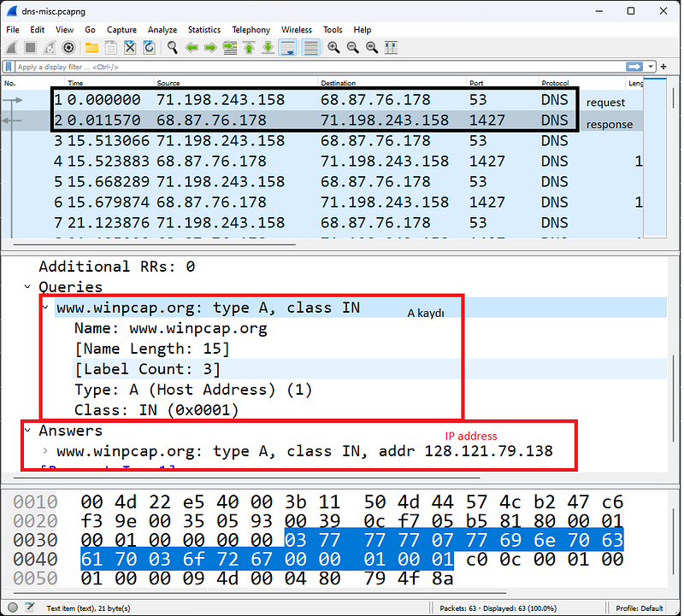684x616 pixels.
Task: Sort by the No. column header
Action: coord(33,83)
